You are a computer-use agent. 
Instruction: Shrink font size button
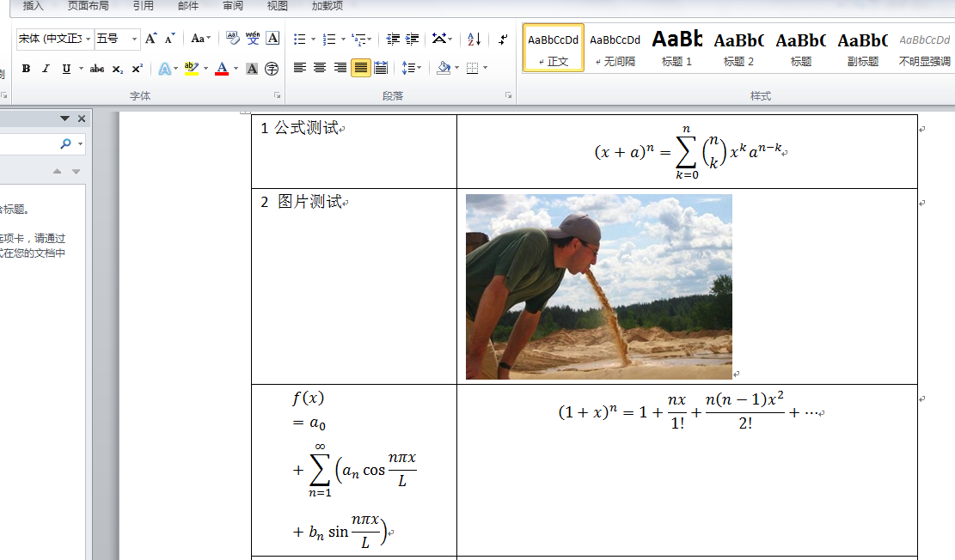point(170,39)
